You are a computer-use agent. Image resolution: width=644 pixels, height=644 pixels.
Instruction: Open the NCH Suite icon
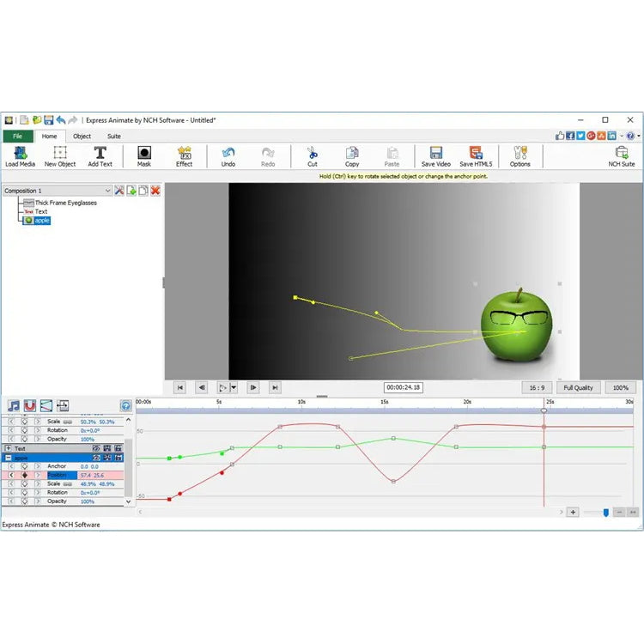coord(621,155)
